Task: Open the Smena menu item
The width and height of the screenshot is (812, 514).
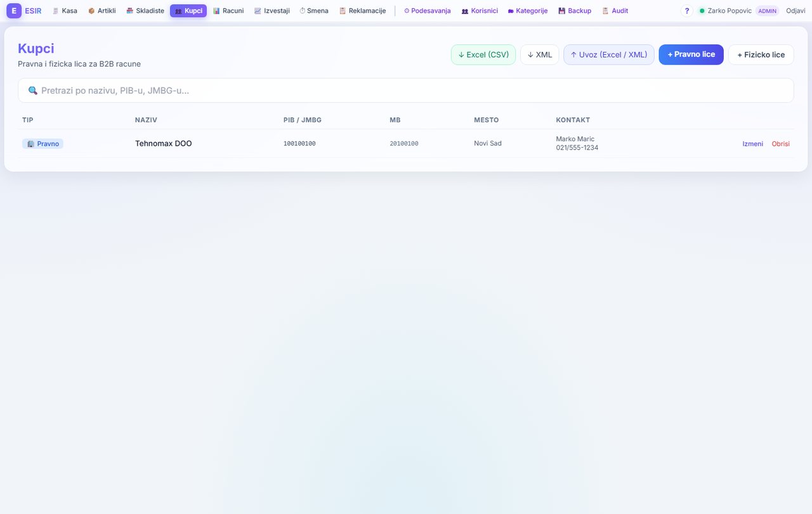Action: 314,11
